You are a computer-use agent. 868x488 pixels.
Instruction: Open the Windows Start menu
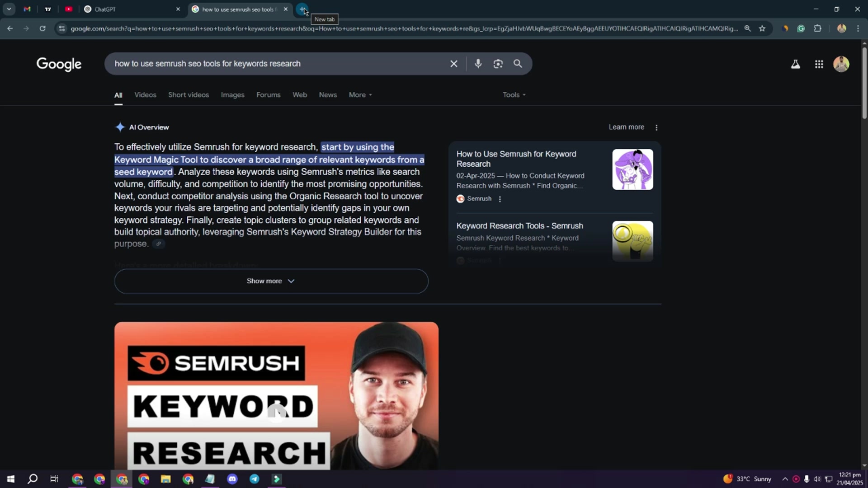click(11, 479)
